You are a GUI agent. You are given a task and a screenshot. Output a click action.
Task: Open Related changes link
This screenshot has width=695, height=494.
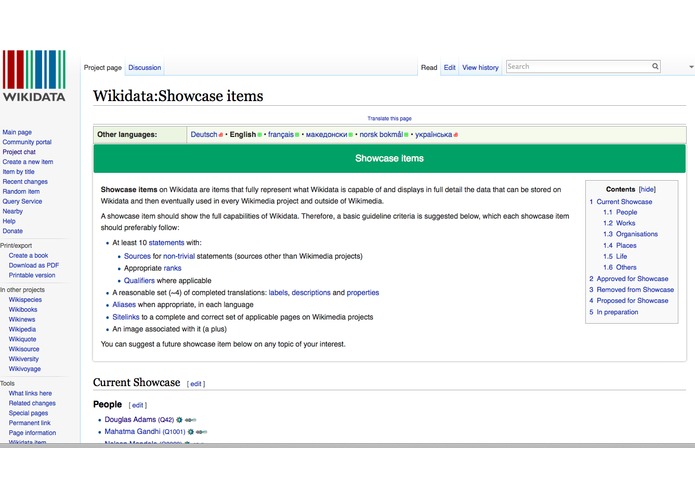32,403
